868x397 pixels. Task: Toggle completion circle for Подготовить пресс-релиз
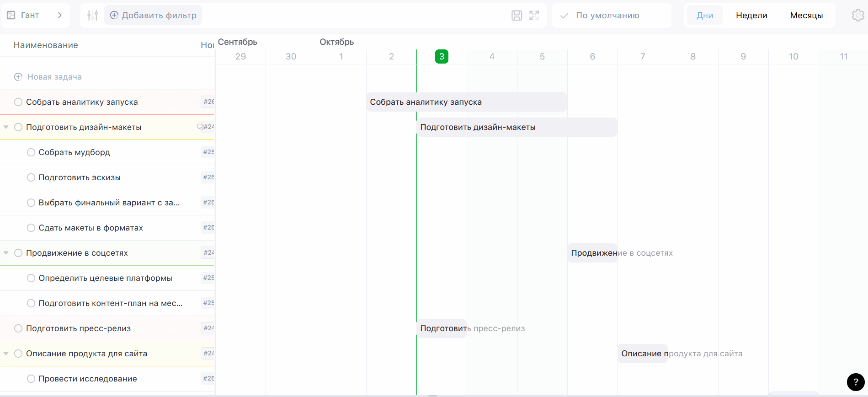click(x=18, y=328)
